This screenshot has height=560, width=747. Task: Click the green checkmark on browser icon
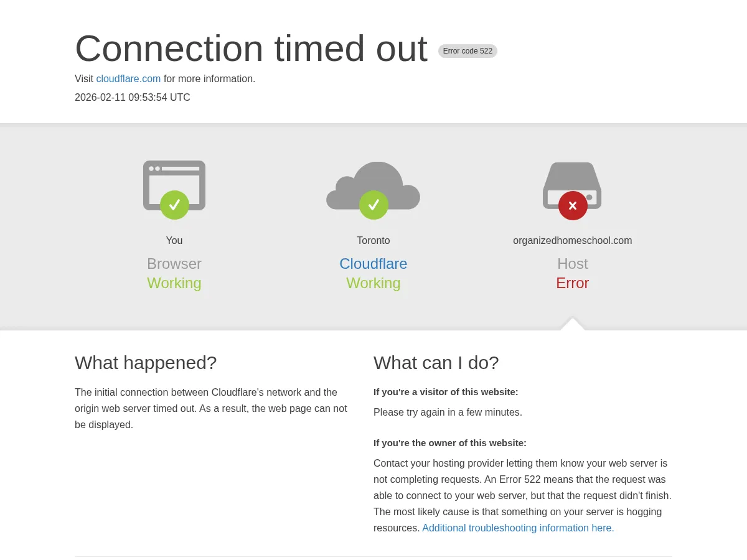(x=174, y=205)
